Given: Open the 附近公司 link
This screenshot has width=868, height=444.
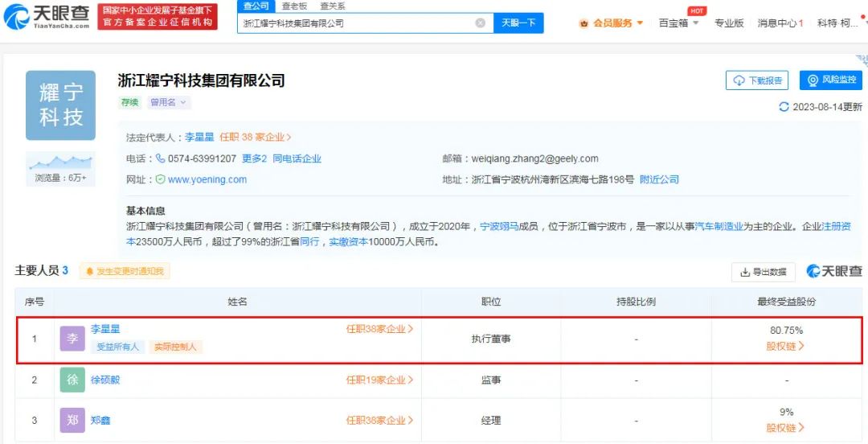Looking at the screenshot, I should coord(659,179).
